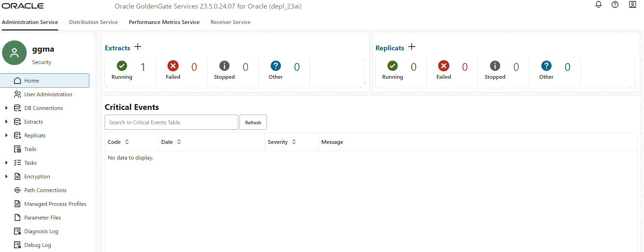Open the notifications bell icon
Screen dimensions: 644x252
(x=598, y=4)
